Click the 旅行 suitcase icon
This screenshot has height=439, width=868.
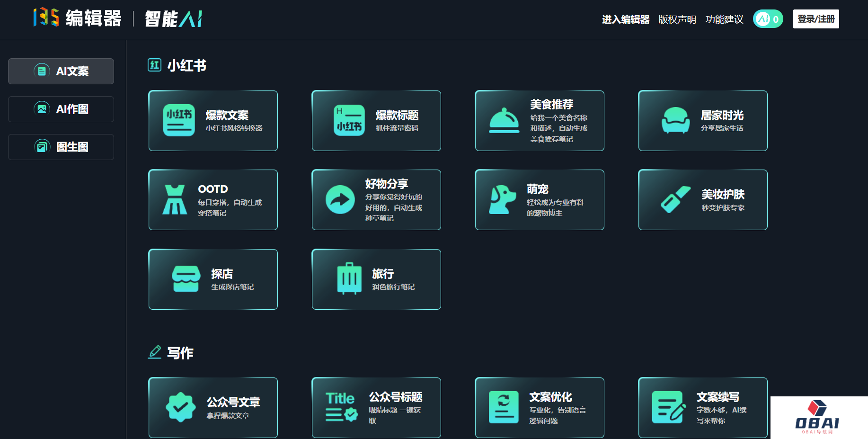(x=349, y=278)
